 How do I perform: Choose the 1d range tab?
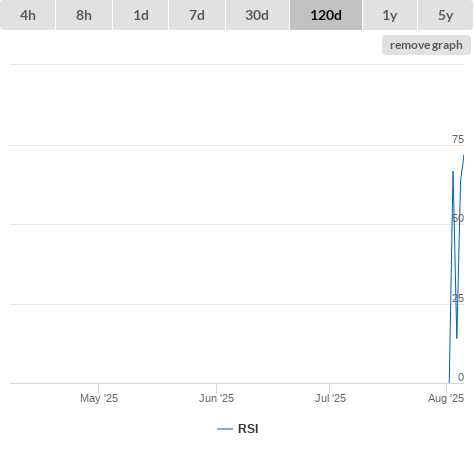(141, 15)
